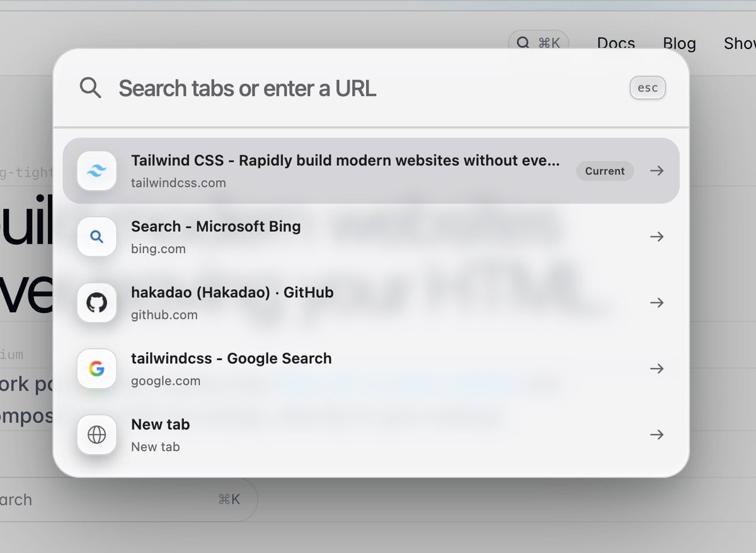Open the Docs link in background page header
The height and width of the screenshot is (553, 756).
(x=616, y=43)
